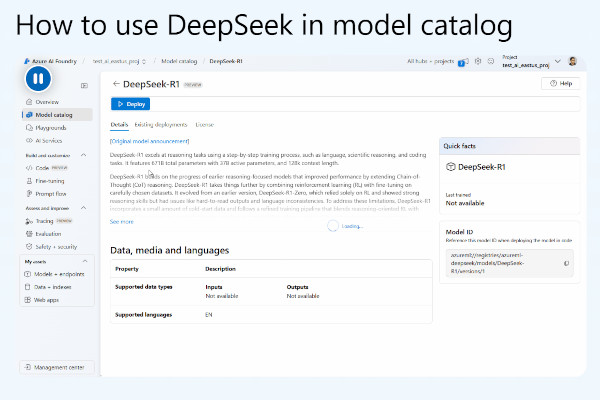Open the notifications icon in header
Image resolution: width=600 pixels, height=400 pixels.
[467, 61]
